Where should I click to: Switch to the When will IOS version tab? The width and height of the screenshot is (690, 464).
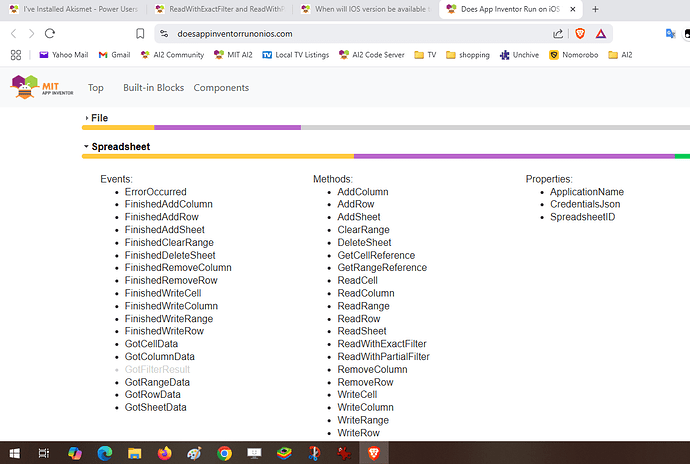coord(367,9)
